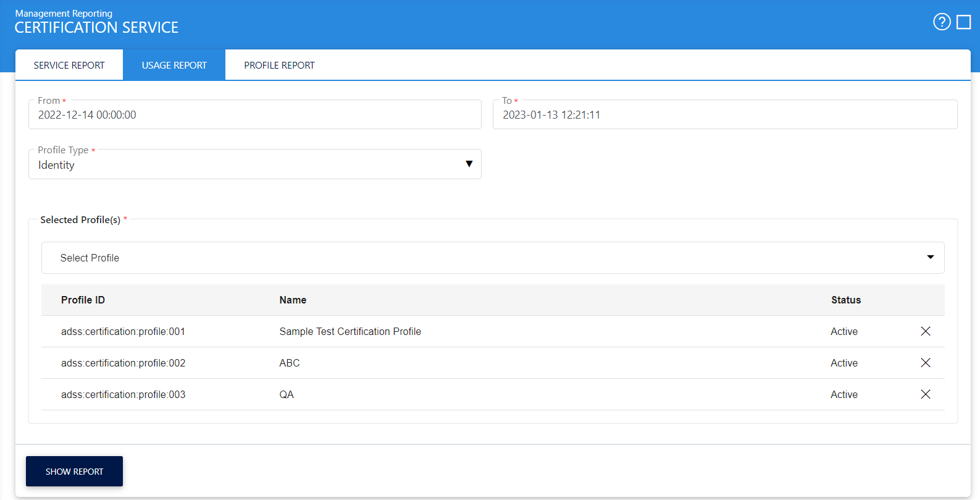Expand the Profile Type dropdown arrow

469,164
